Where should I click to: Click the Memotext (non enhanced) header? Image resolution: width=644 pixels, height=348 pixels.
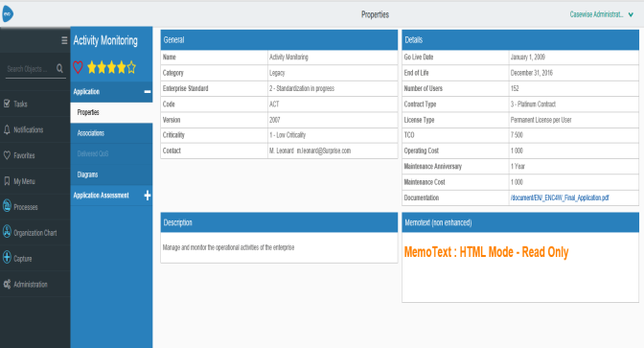pyautogui.click(x=520, y=222)
